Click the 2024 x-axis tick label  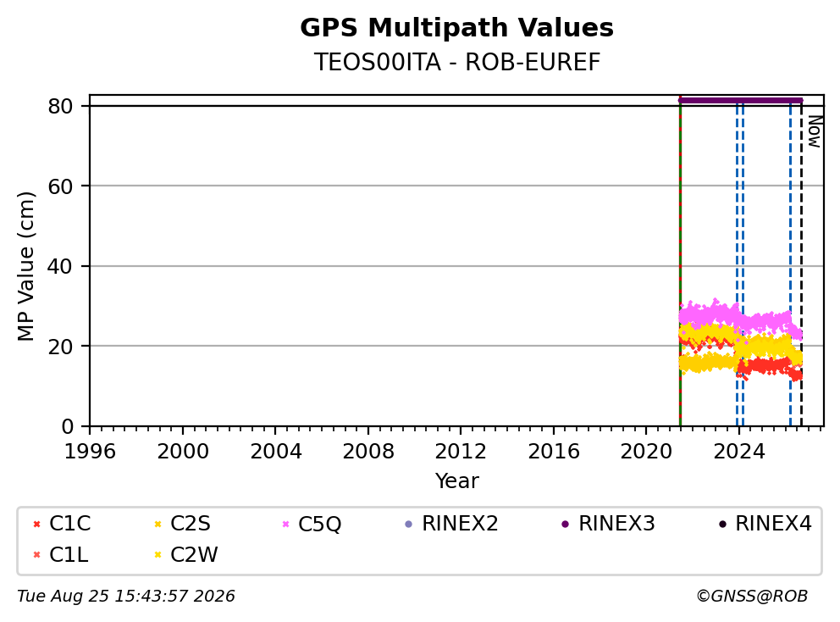[738, 452]
